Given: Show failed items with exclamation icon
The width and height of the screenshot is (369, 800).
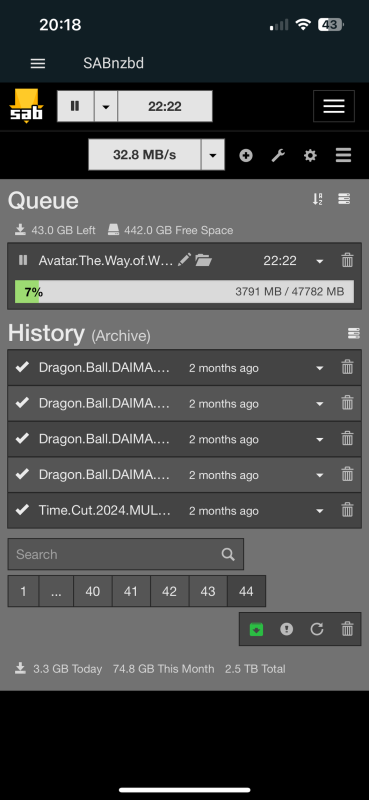Looking at the screenshot, I should tap(287, 629).
